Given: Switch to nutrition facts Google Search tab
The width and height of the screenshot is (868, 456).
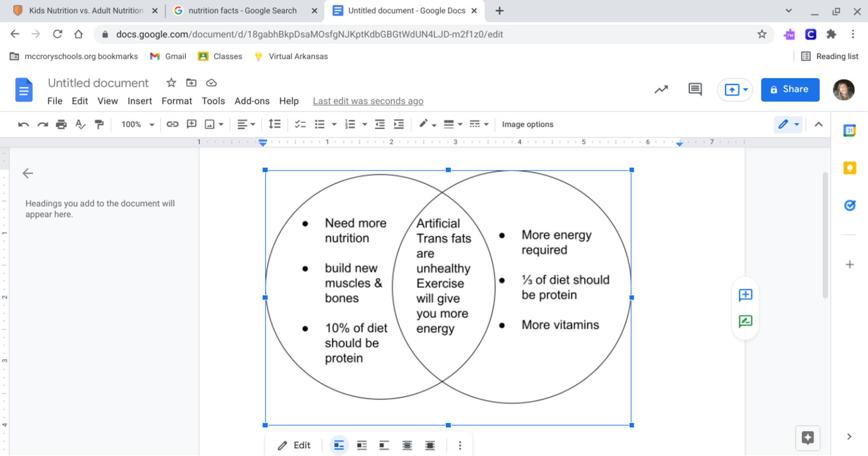Looking at the screenshot, I should click(x=242, y=11).
